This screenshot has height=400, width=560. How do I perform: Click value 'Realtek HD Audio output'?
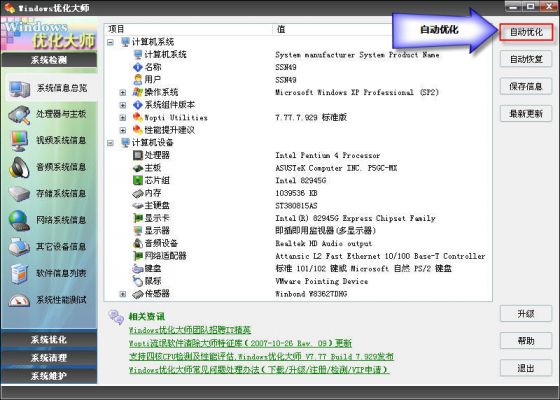[324, 244]
